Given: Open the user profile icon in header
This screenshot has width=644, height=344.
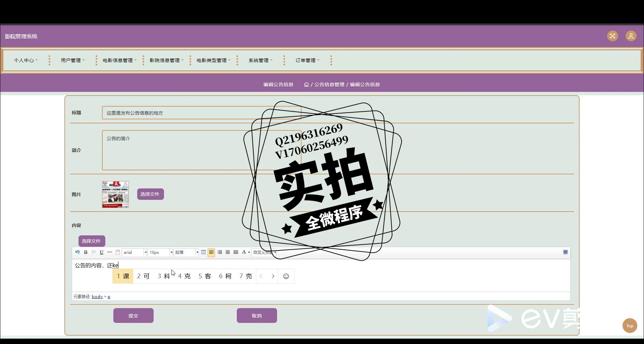Looking at the screenshot, I should 631,36.
